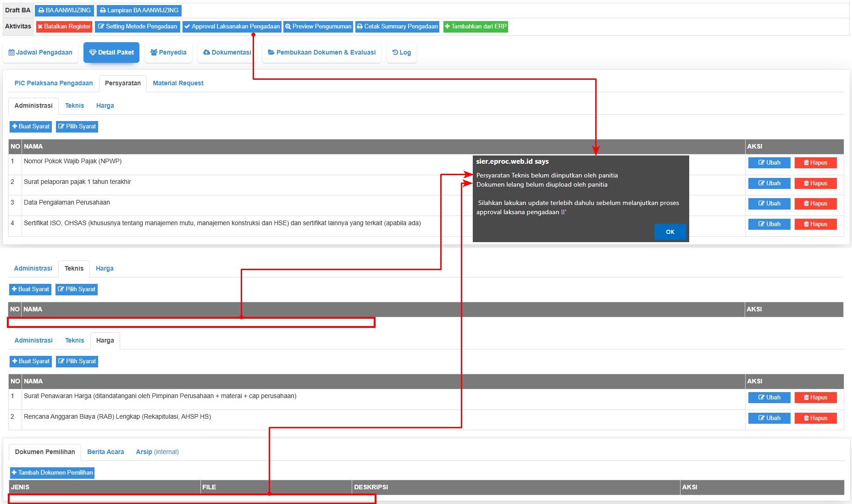Open the Berita Acara tab
The height and width of the screenshot is (504, 852).
click(x=105, y=452)
